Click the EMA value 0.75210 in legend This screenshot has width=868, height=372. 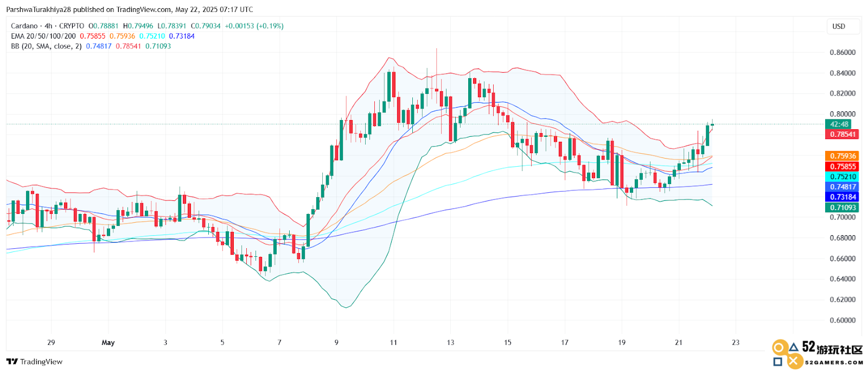click(152, 36)
